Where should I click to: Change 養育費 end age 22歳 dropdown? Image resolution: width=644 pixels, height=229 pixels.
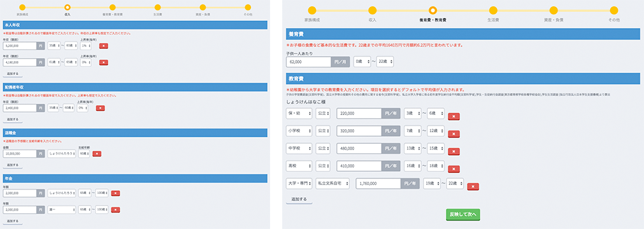point(385,62)
